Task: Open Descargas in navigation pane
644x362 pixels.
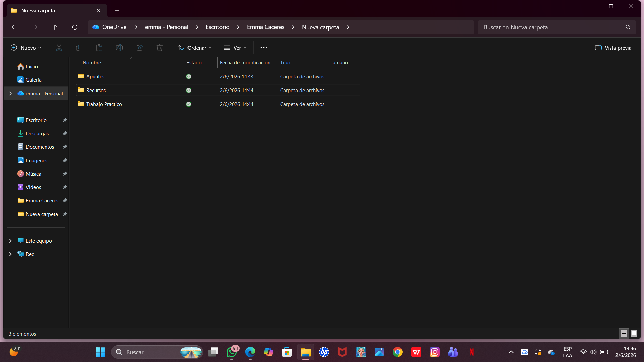Action: (x=36, y=133)
